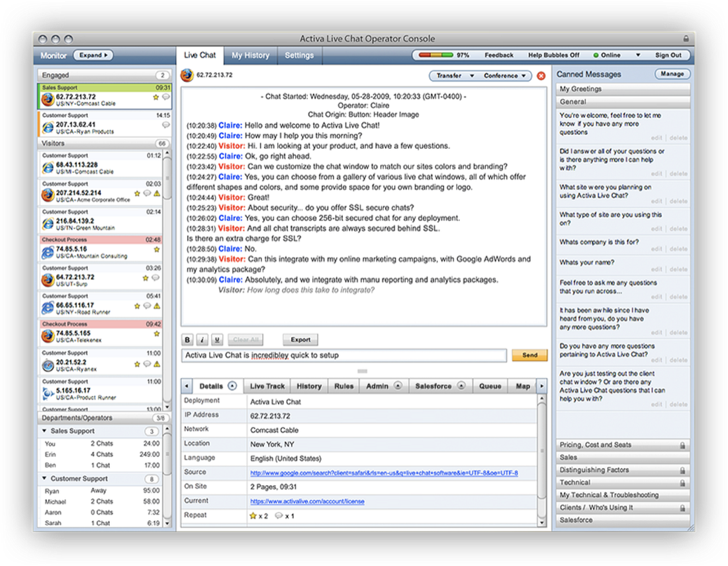
Task: Turn Help Bubbles back on
Action: (x=553, y=55)
